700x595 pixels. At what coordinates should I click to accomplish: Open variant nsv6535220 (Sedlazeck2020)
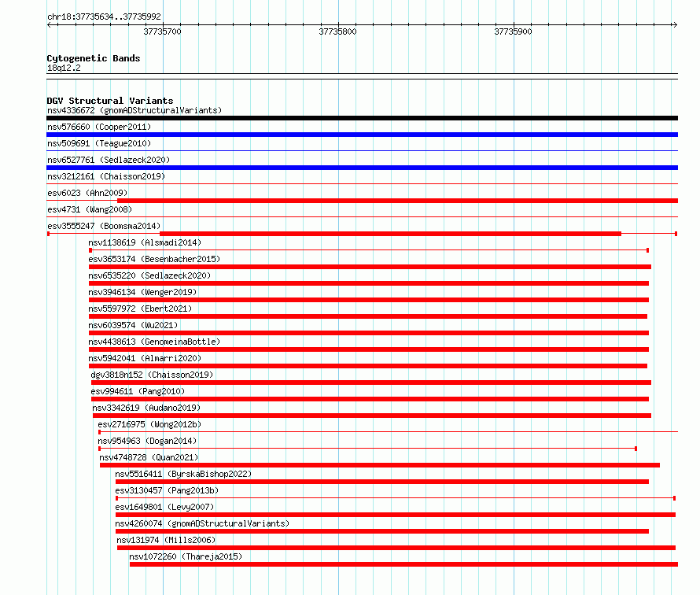[x=149, y=275]
